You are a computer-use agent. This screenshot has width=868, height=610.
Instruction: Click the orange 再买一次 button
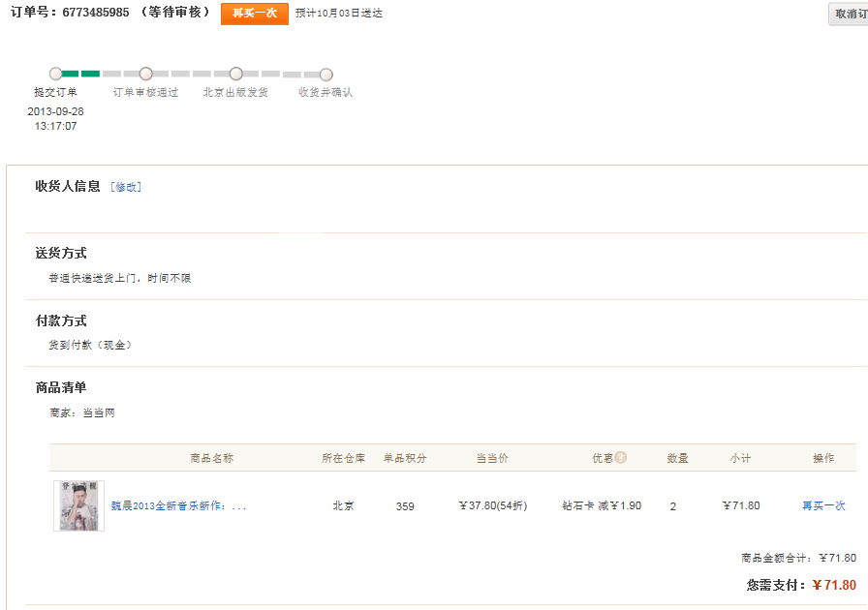point(255,14)
